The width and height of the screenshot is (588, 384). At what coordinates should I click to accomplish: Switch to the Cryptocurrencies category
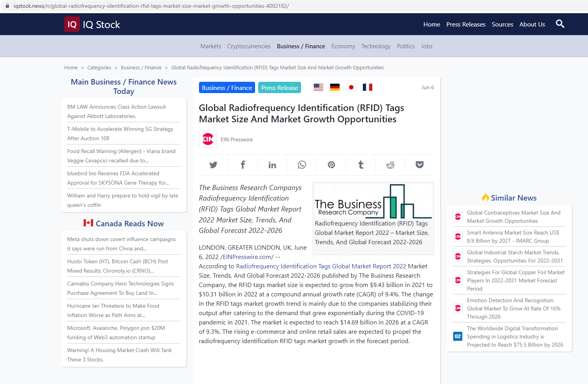(x=249, y=46)
